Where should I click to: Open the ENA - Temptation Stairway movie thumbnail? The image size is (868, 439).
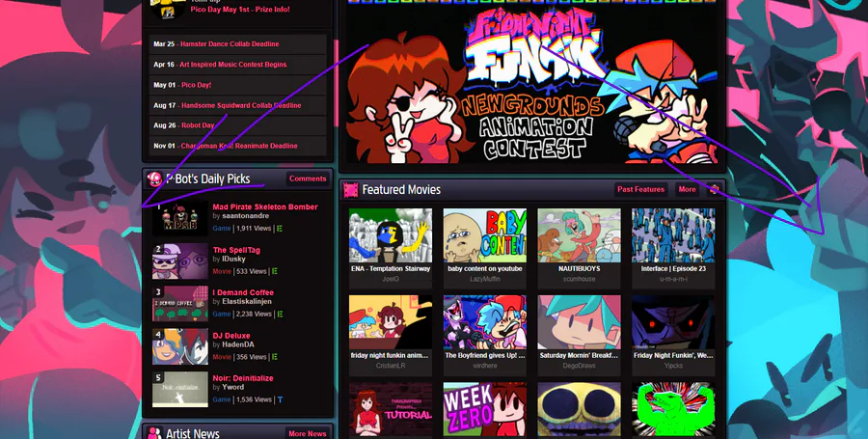[x=391, y=235]
